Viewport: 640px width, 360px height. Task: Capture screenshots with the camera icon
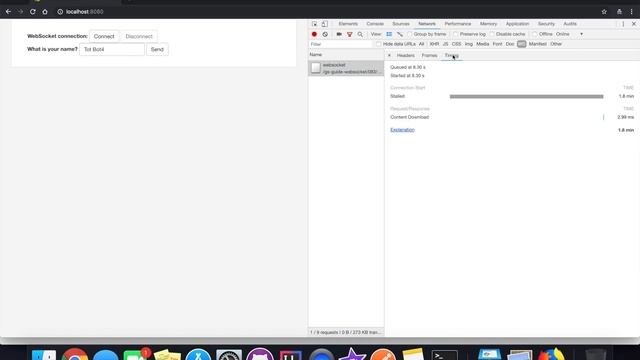coord(339,34)
